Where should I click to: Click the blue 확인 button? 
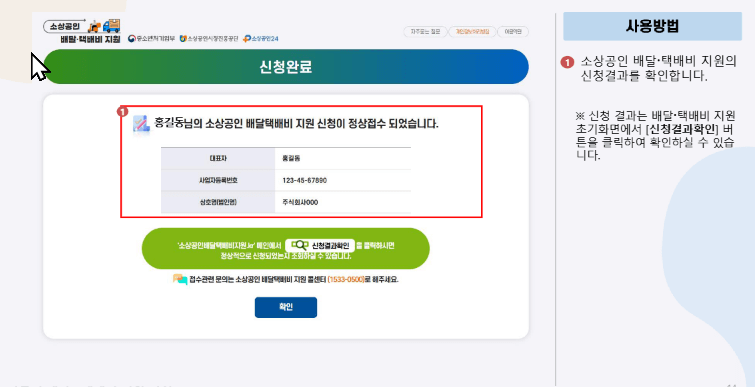tap(286, 308)
